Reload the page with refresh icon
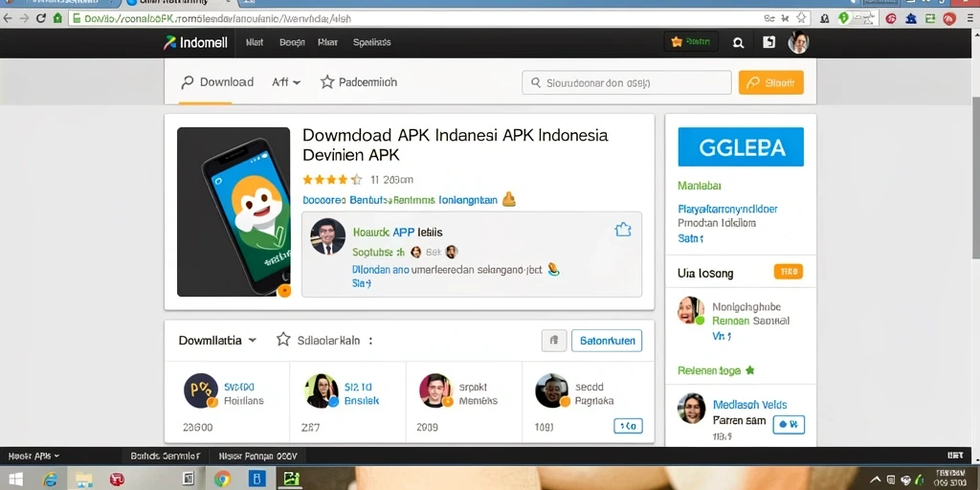 [41, 18]
